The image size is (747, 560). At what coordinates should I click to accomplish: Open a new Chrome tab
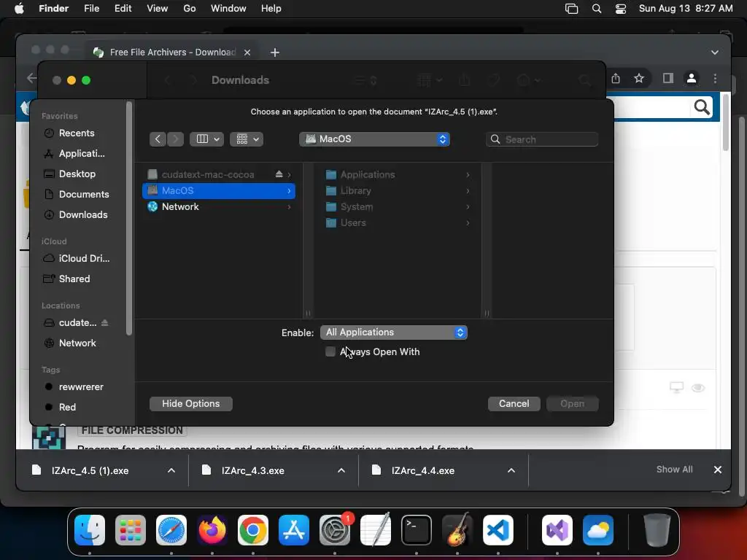tap(275, 52)
